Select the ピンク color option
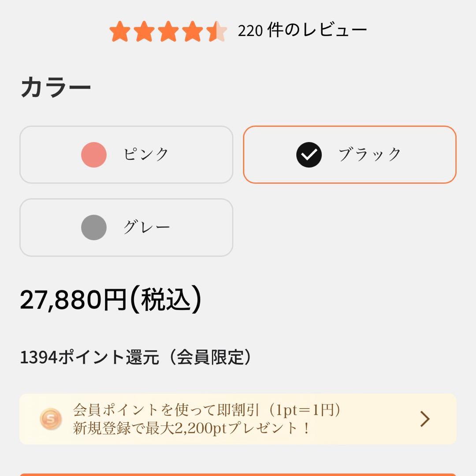Screen dimensions: 476x476 coord(126,155)
